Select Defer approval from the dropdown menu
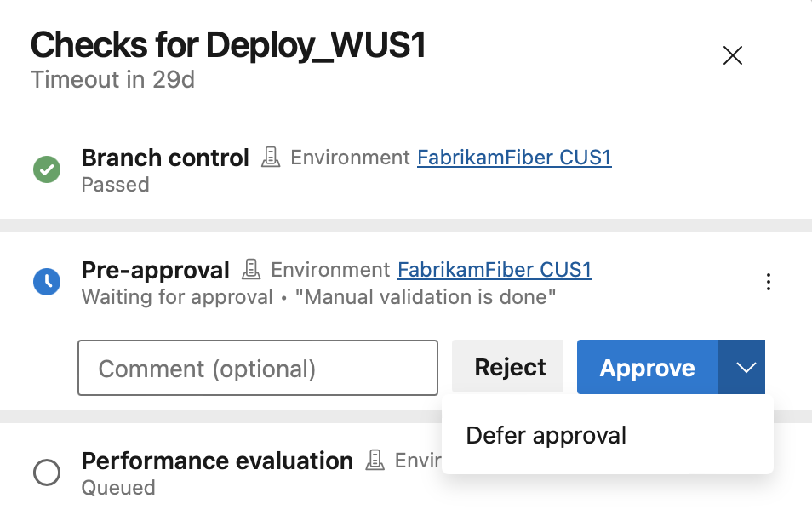Image resolution: width=812 pixels, height=527 pixels. pyautogui.click(x=546, y=435)
